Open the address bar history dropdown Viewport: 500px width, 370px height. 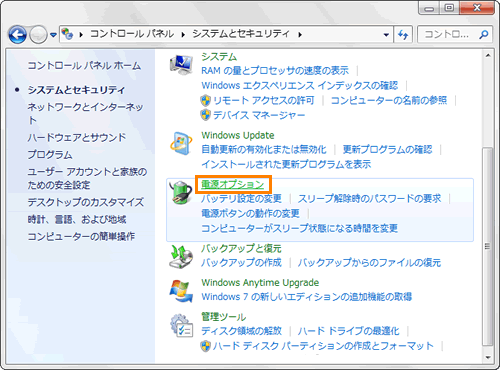tap(386, 34)
